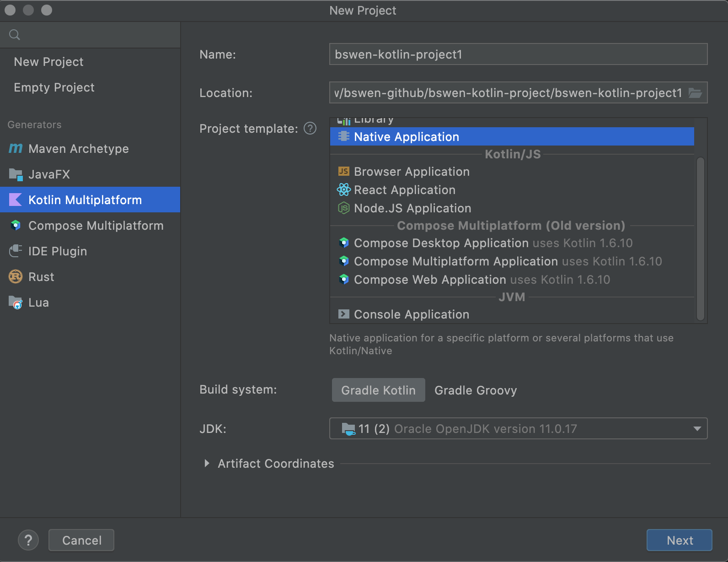Choose IDE Plugin generator
The width and height of the screenshot is (728, 562).
pyautogui.click(x=90, y=251)
